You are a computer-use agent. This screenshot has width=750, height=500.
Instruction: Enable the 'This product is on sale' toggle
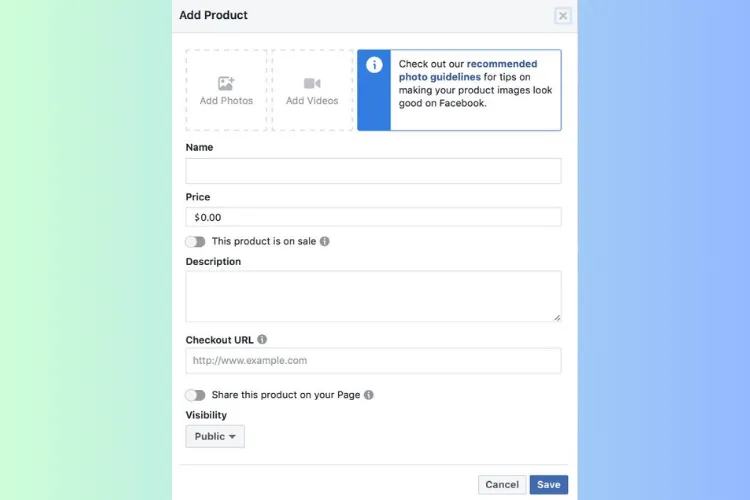tap(195, 241)
